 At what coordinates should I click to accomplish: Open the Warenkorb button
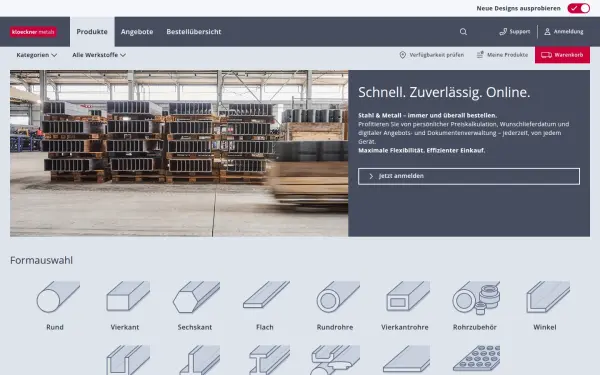click(562, 55)
